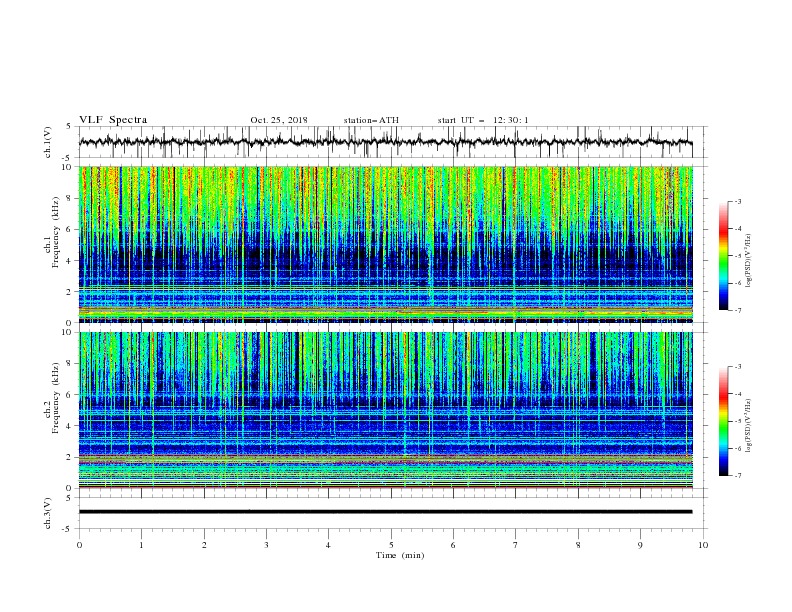792x612 pixels.
Task: Click the ch.3 flat black voltage trace
Action: tap(385, 512)
